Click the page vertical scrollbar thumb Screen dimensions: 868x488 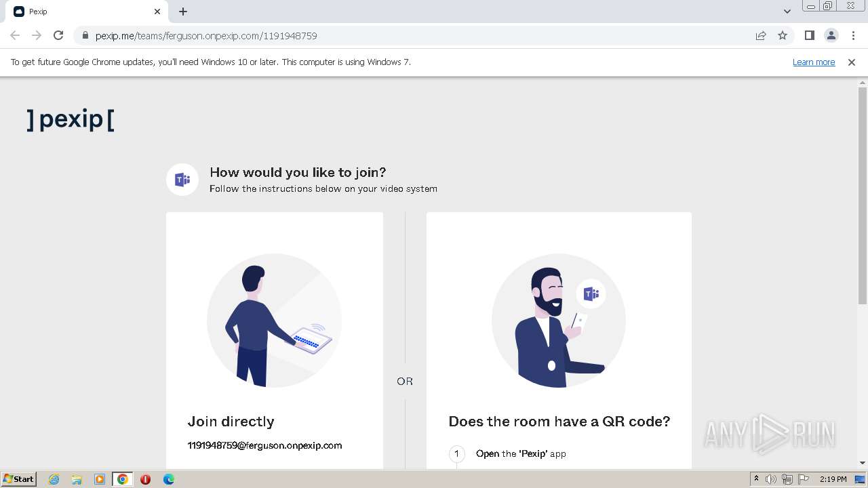coord(863,195)
